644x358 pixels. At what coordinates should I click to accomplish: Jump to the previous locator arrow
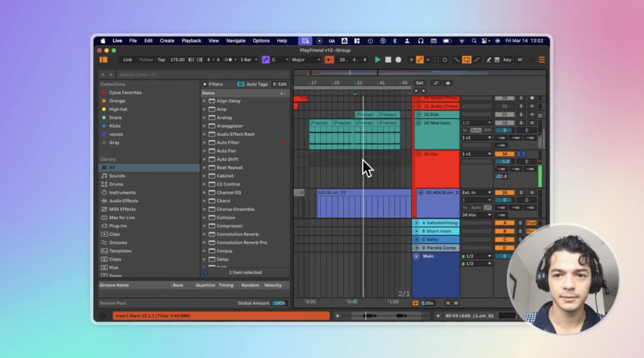click(416, 90)
